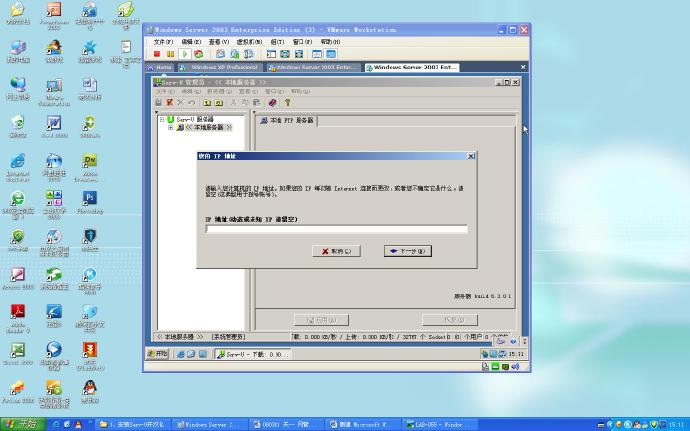The image size is (690, 431).
Task: Close the IP address dialog
Action: pyautogui.click(x=470, y=156)
